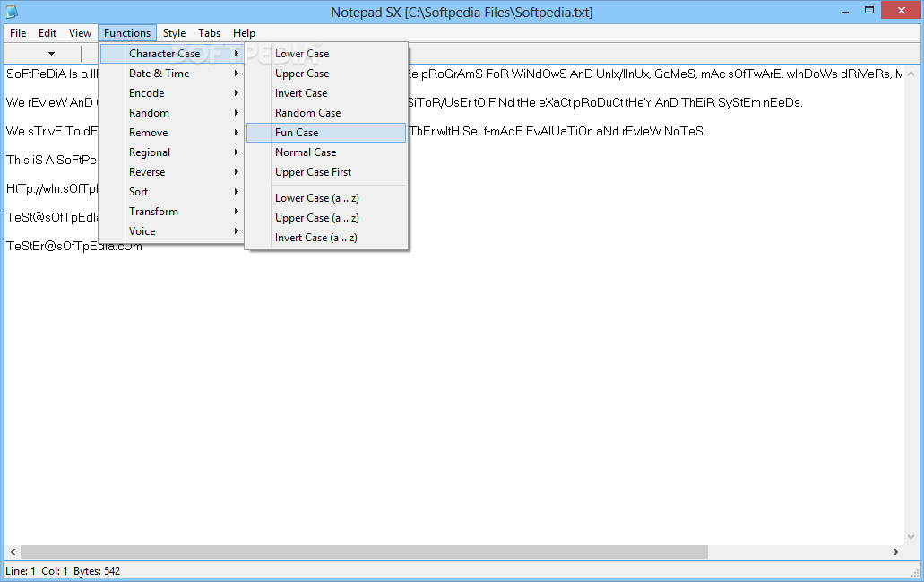Image resolution: width=924 pixels, height=582 pixels.
Task: Open the Tabs menu
Action: point(209,33)
